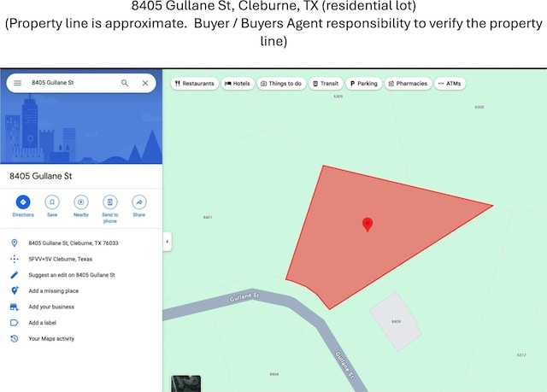This screenshot has height=392, width=547.
Task: Click the pencil edit icon
Action: tap(15, 275)
